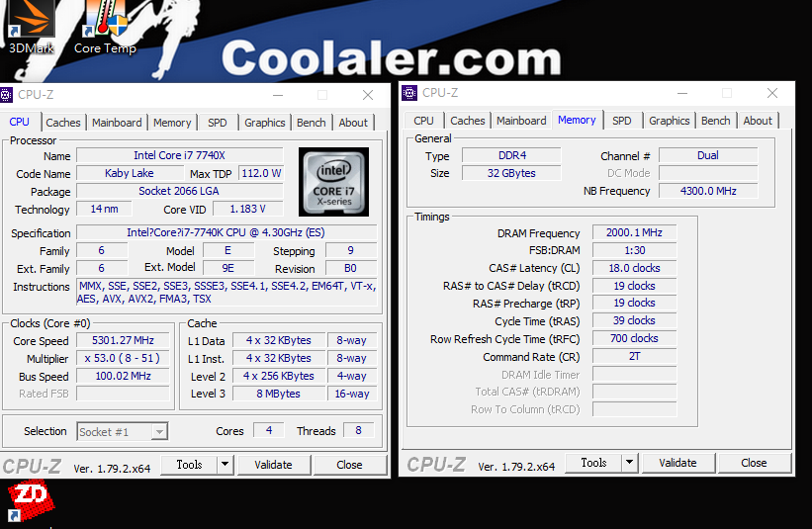Click the Max TDP value '112.0 W'
812x529 pixels.
[x=260, y=173]
